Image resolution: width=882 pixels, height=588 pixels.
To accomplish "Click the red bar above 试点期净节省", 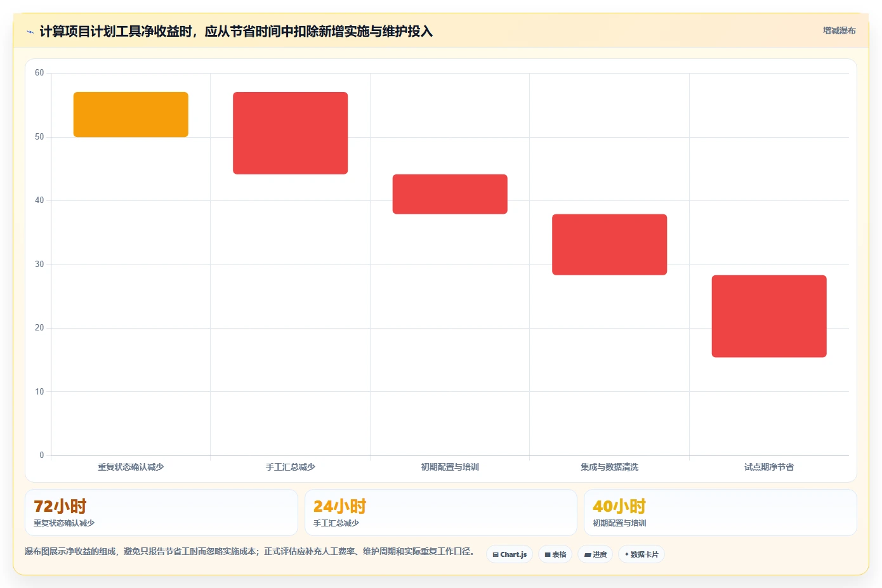I will pos(769,317).
